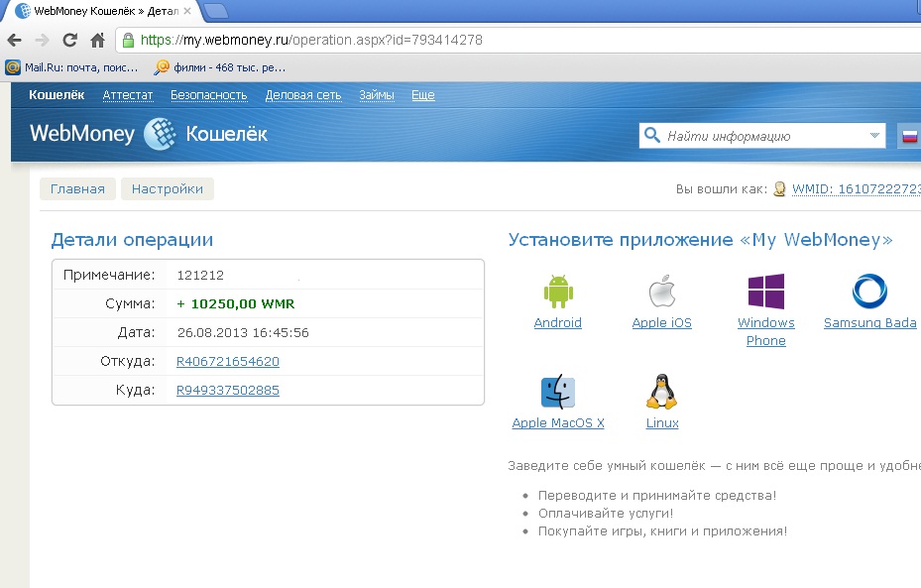Click the search magnifier icon

652,135
